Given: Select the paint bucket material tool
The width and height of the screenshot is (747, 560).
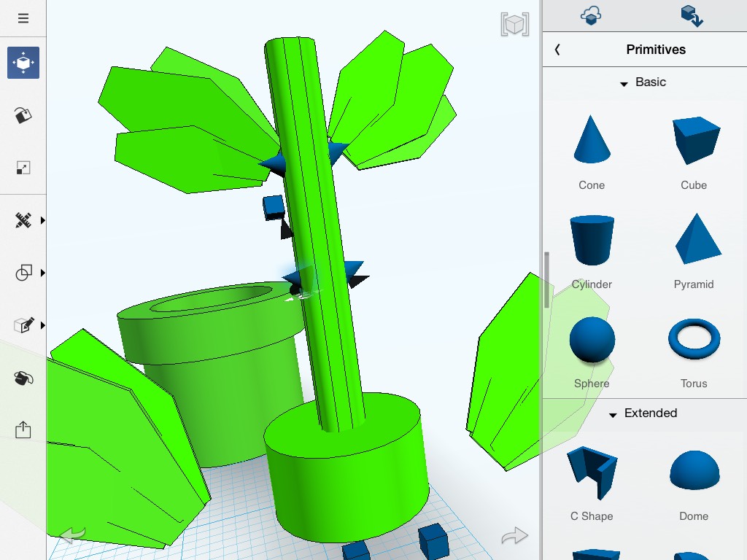Looking at the screenshot, I should click(23, 378).
